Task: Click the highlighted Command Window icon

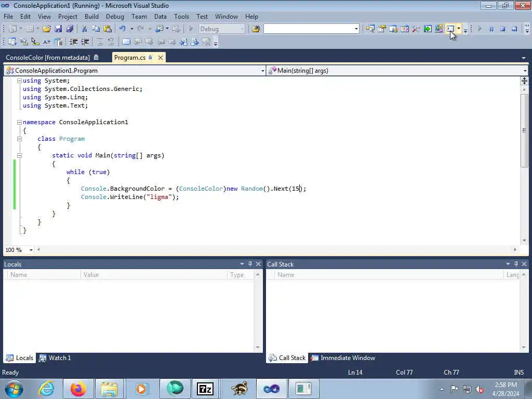Action: point(450,29)
